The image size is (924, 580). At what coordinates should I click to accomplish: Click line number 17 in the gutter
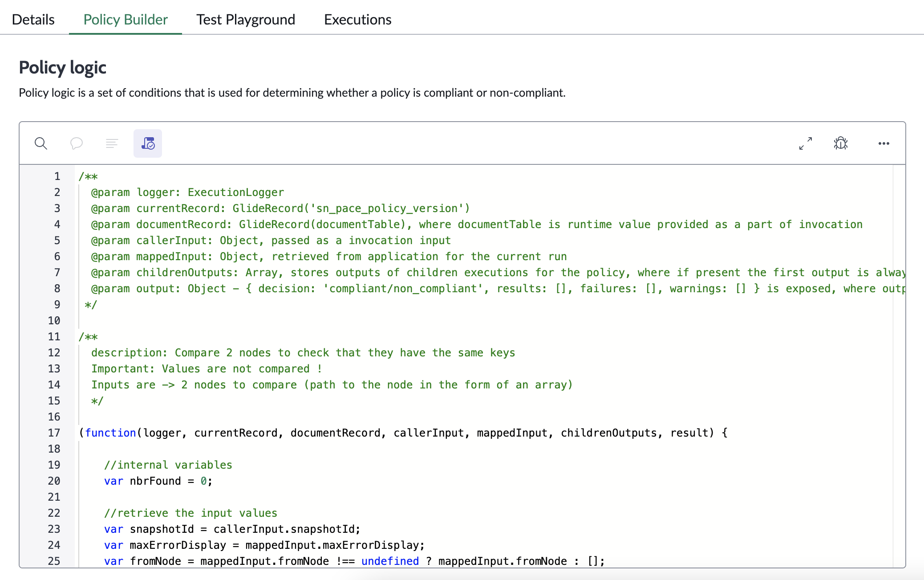click(x=54, y=433)
